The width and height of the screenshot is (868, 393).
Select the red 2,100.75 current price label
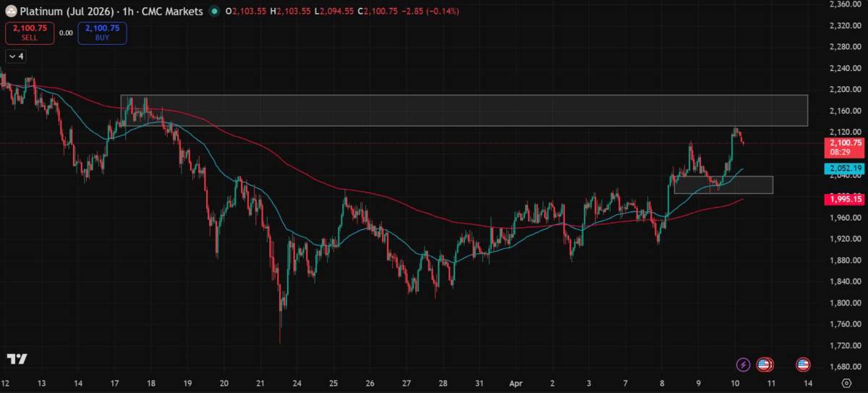pos(845,143)
